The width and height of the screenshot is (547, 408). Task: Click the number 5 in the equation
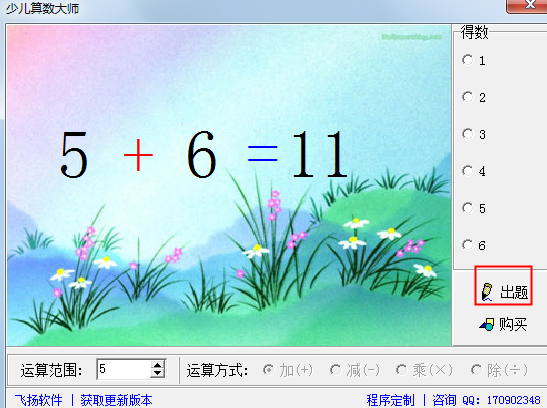pyautogui.click(x=74, y=154)
